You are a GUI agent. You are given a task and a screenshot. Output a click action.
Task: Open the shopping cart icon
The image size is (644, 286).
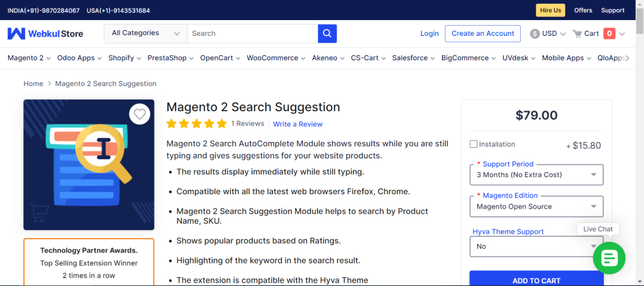point(577,33)
